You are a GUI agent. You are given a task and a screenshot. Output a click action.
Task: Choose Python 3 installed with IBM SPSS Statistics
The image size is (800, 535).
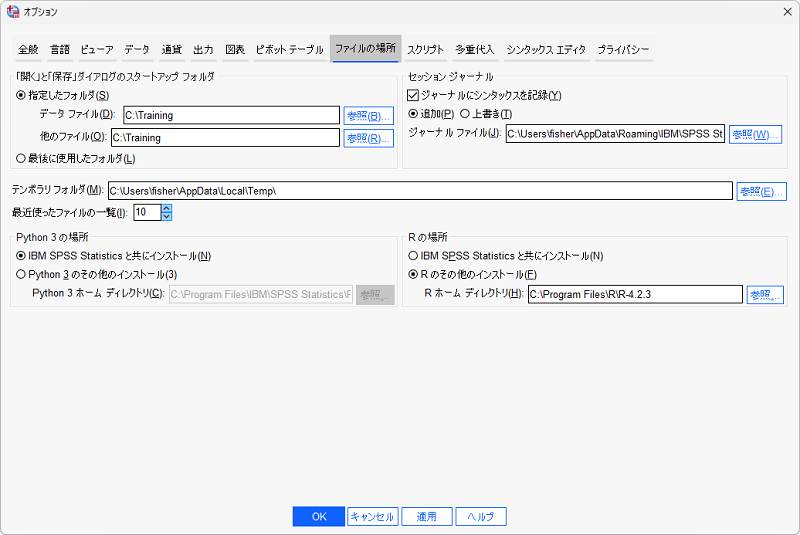114,256
